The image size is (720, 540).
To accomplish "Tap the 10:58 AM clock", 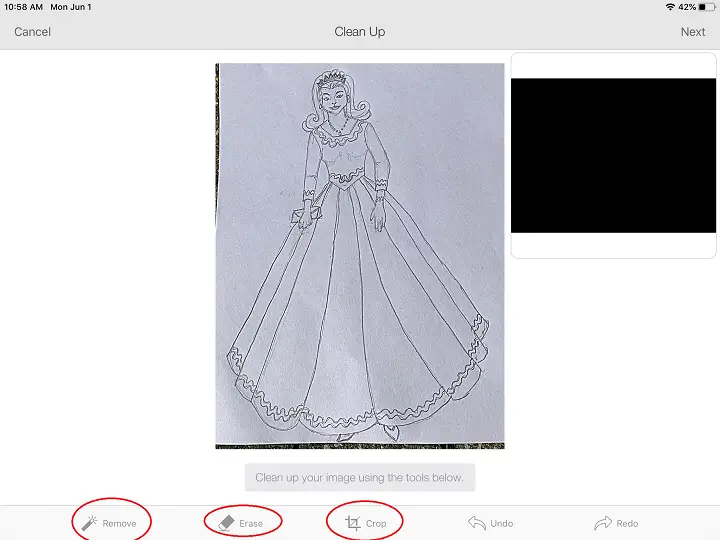I will [x=23, y=7].
